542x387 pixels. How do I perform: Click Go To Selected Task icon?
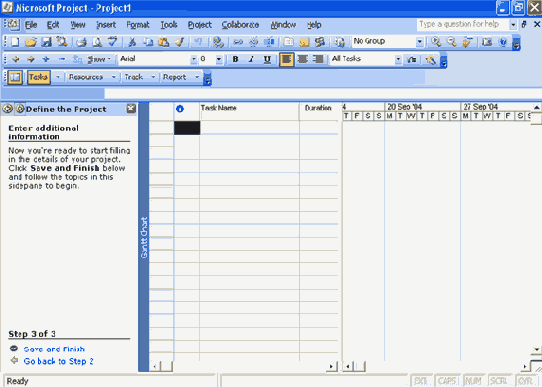467,42
